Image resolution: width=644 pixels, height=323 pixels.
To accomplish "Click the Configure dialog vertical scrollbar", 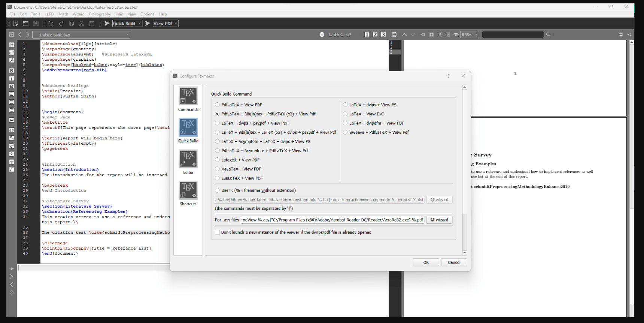I will point(465,170).
